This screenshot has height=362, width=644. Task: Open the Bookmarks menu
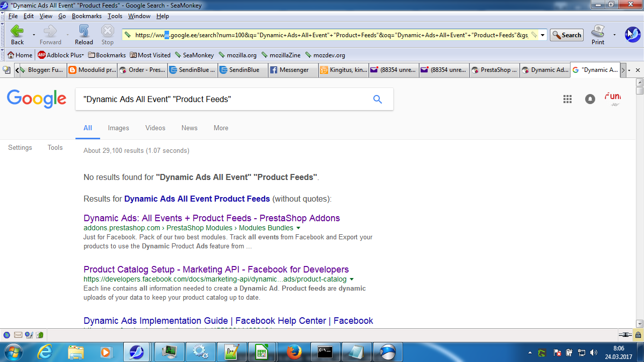tap(87, 16)
